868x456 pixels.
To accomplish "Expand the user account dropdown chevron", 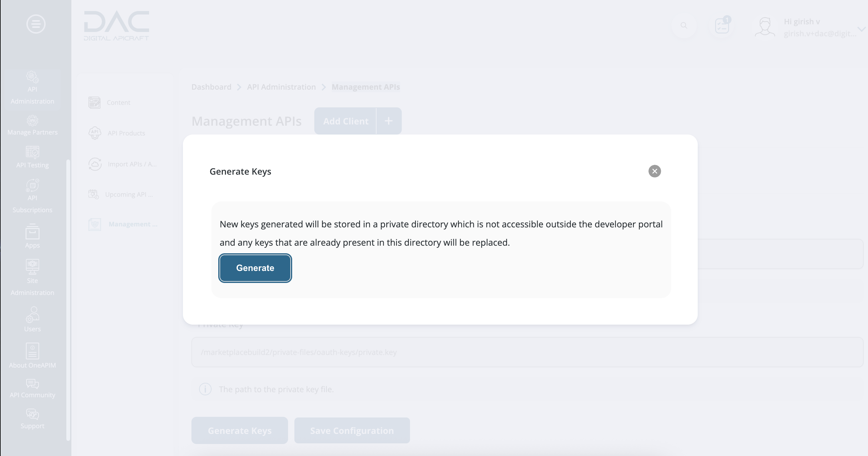I will point(862,29).
